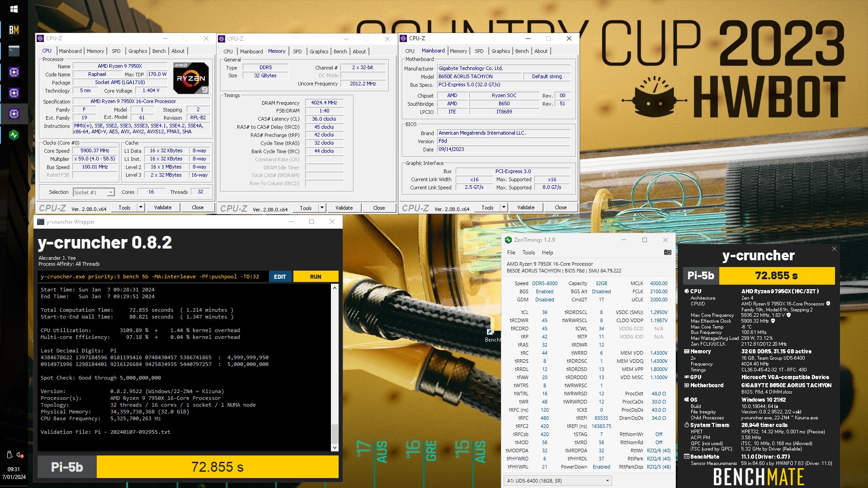The image size is (868, 488).
Task: Select Graphics tab in the CPU-Z Mainboard window
Action: [x=500, y=51]
